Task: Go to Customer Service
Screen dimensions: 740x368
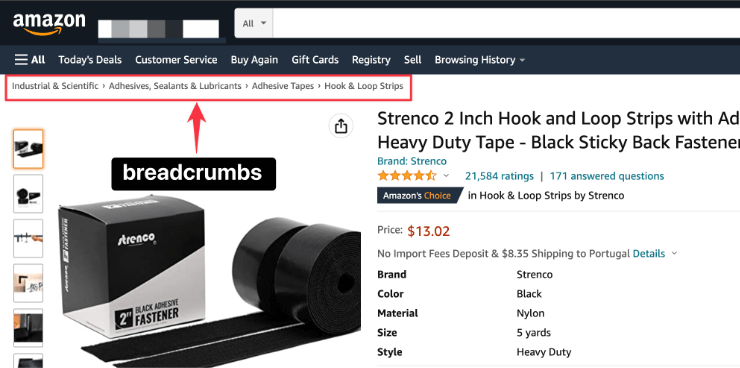Action: pos(176,60)
